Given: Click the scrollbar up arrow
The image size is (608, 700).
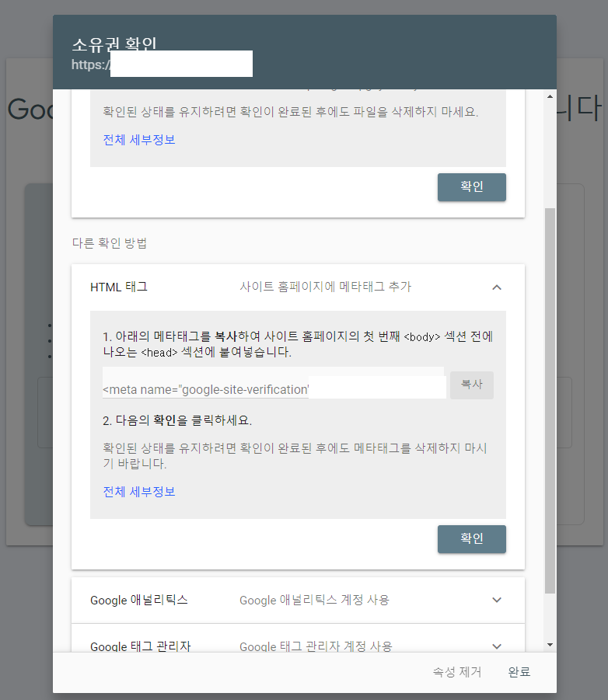Looking at the screenshot, I should point(550,96).
